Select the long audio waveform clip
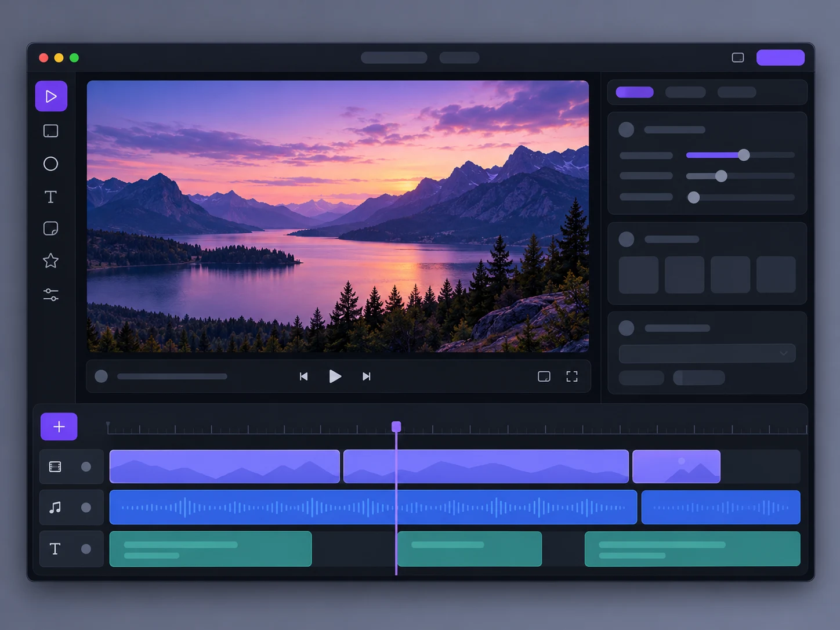Viewport: 840px width, 630px height. 373,507
